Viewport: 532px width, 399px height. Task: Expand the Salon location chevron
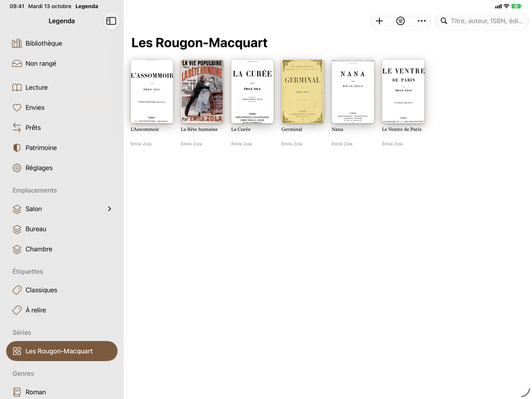[x=109, y=209]
